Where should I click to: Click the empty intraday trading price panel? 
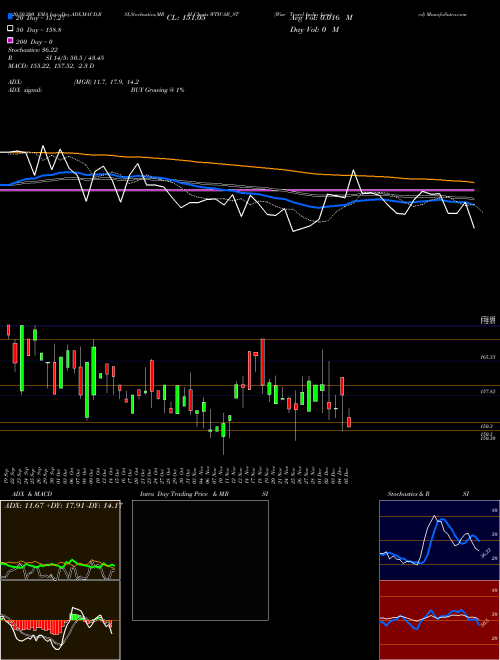(200, 560)
